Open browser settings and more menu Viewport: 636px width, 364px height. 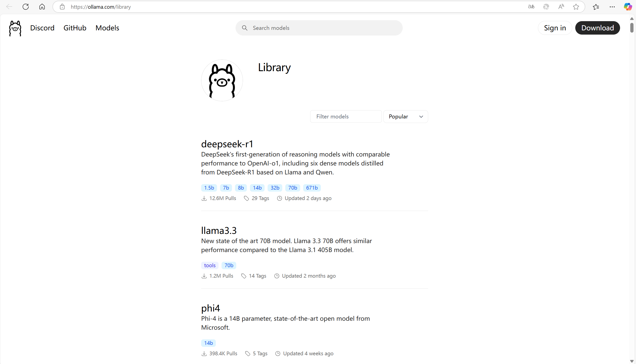tap(612, 7)
